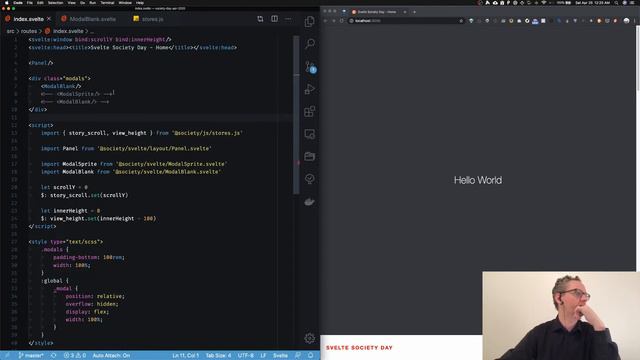Click the editor vertical scrollbar
Screen dimensions: 640x360
pyautogui.click(x=296, y=114)
